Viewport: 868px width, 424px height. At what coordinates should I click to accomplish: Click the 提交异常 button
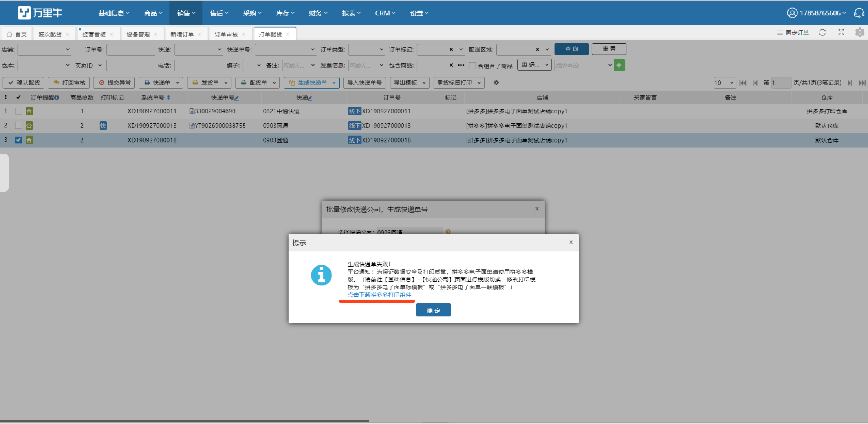[114, 83]
